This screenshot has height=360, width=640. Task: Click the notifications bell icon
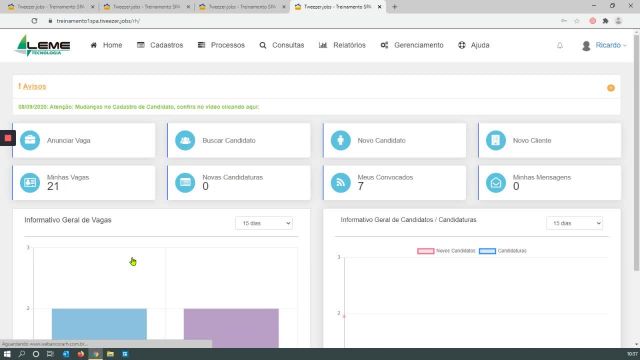(x=560, y=46)
